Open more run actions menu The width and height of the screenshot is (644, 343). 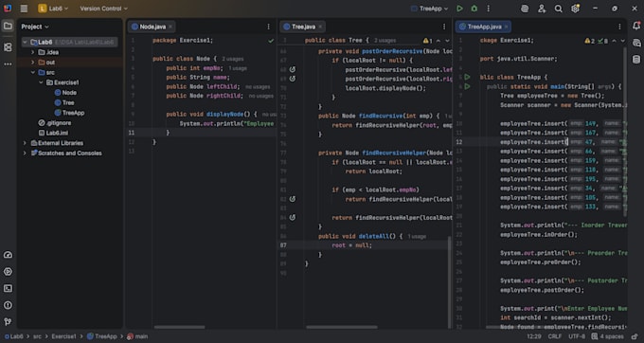coord(489,9)
